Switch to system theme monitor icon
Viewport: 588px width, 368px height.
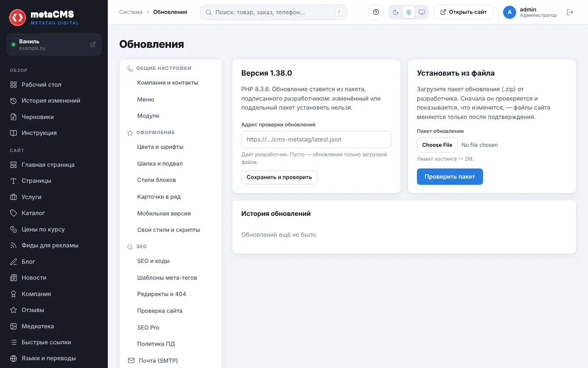coord(422,12)
